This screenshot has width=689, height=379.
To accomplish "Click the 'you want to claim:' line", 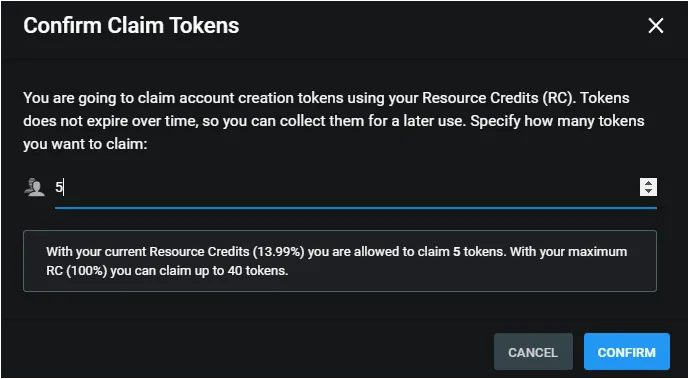I will 85,144.
